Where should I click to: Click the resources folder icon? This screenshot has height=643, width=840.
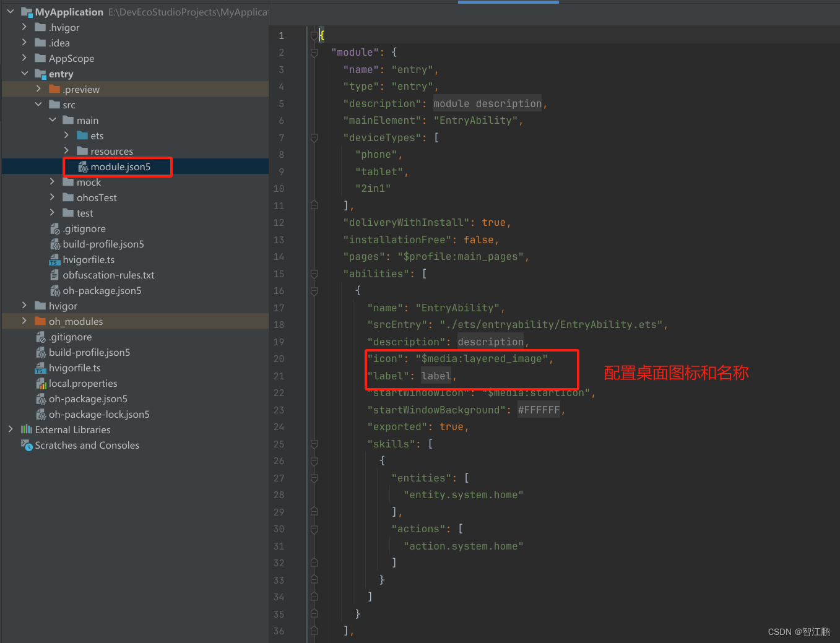click(82, 151)
